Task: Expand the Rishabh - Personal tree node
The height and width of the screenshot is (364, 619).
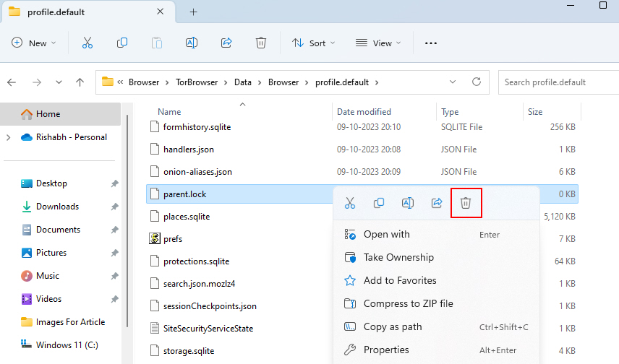Action: (8, 137)
